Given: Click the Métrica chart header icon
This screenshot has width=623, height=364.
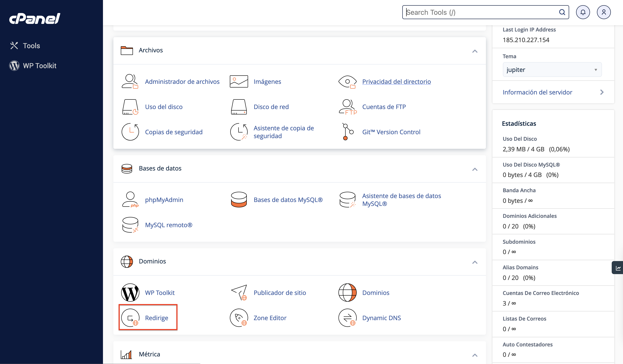Looking at the screenshot, I should pos(126,354).
